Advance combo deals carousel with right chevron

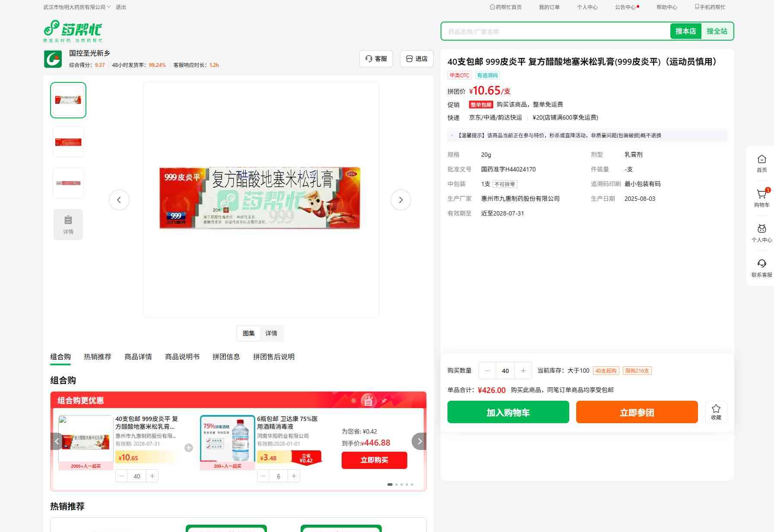419,441
